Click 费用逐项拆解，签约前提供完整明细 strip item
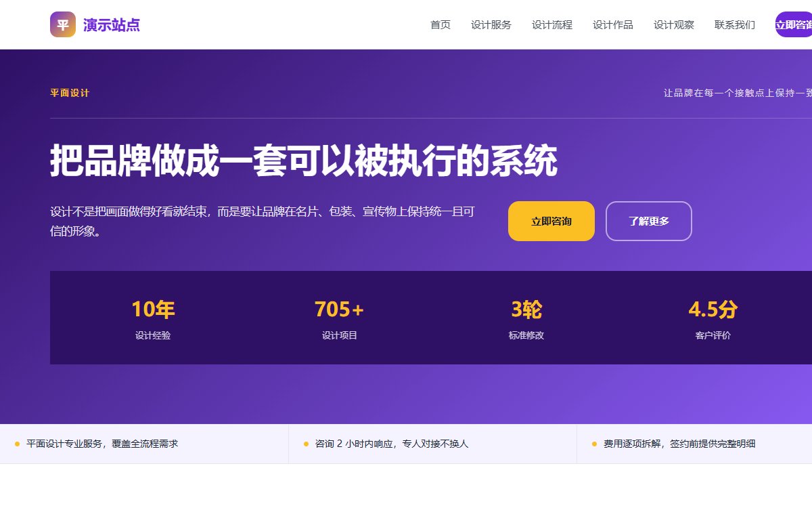The image size is (812, 508). 694,444
